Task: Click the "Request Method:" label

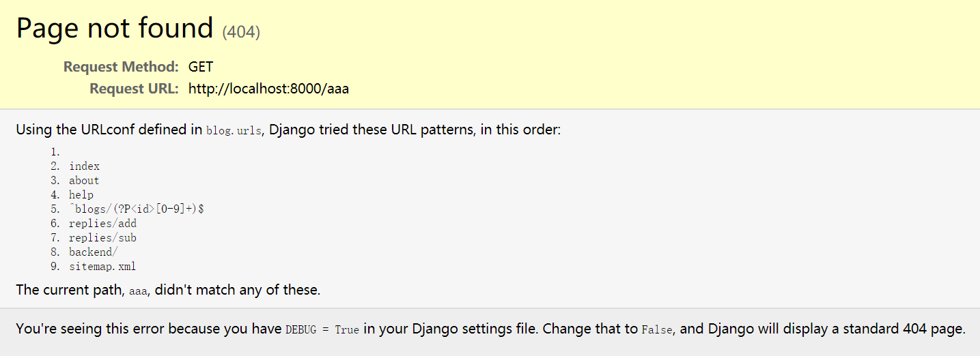Action: [121, 67]
